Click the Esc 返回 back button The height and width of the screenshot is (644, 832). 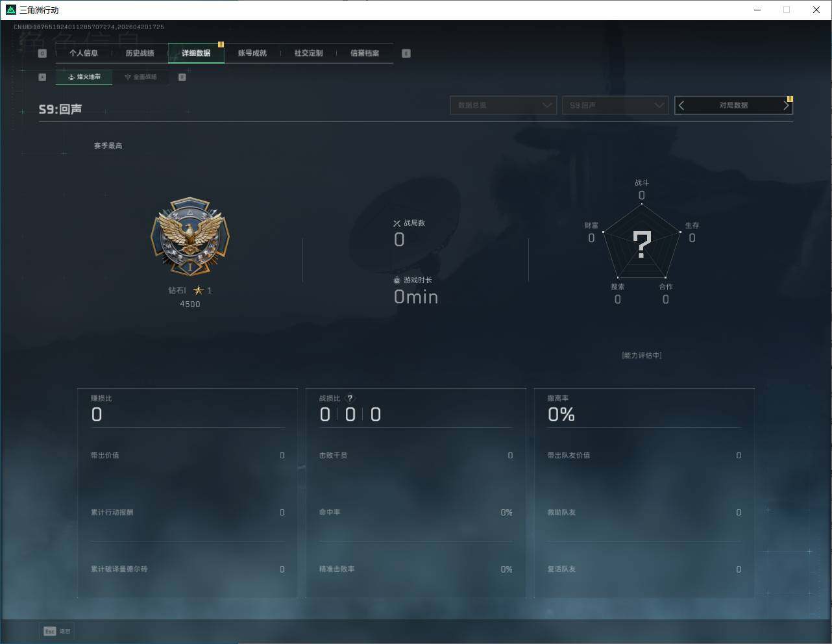pos(57,631)
